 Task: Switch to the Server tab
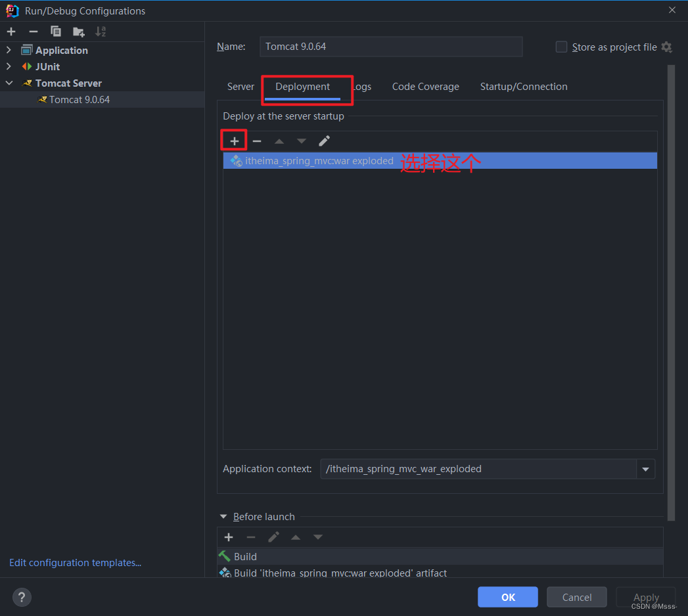(241, 86)
